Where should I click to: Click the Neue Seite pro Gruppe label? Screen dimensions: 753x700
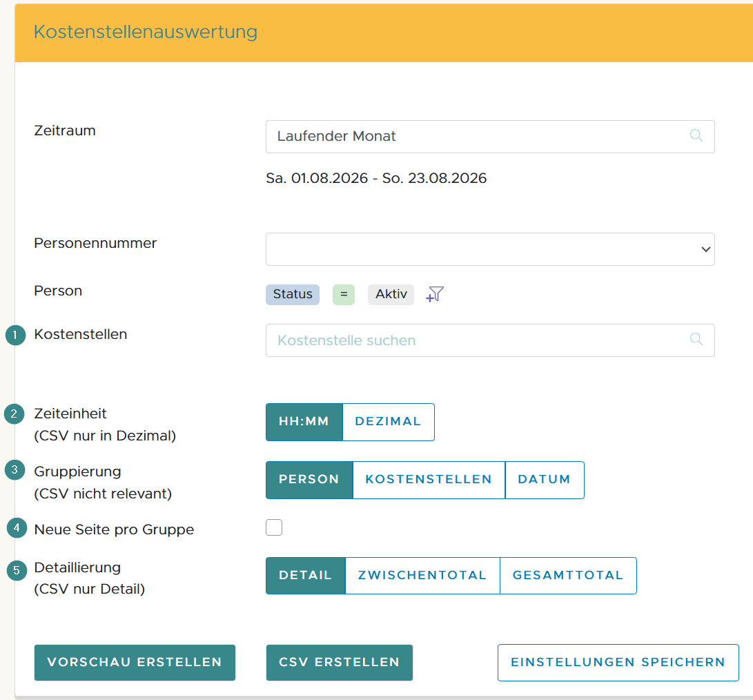pos(115,529)
